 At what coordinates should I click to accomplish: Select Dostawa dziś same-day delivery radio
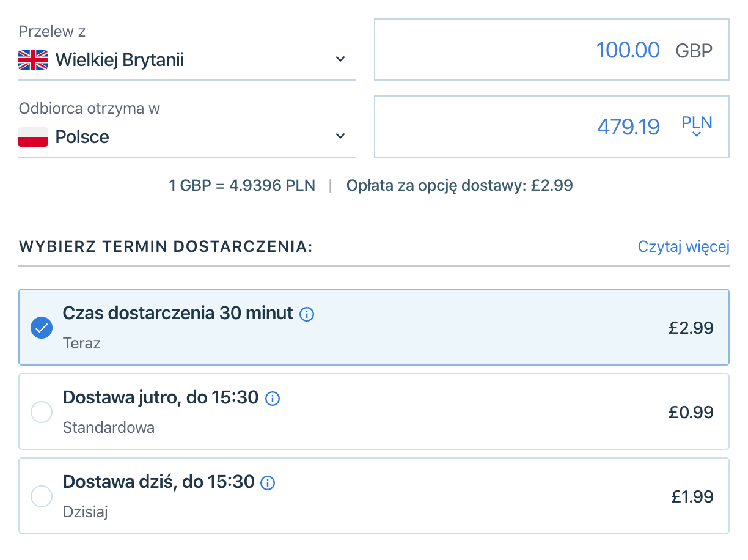[42, 496]
